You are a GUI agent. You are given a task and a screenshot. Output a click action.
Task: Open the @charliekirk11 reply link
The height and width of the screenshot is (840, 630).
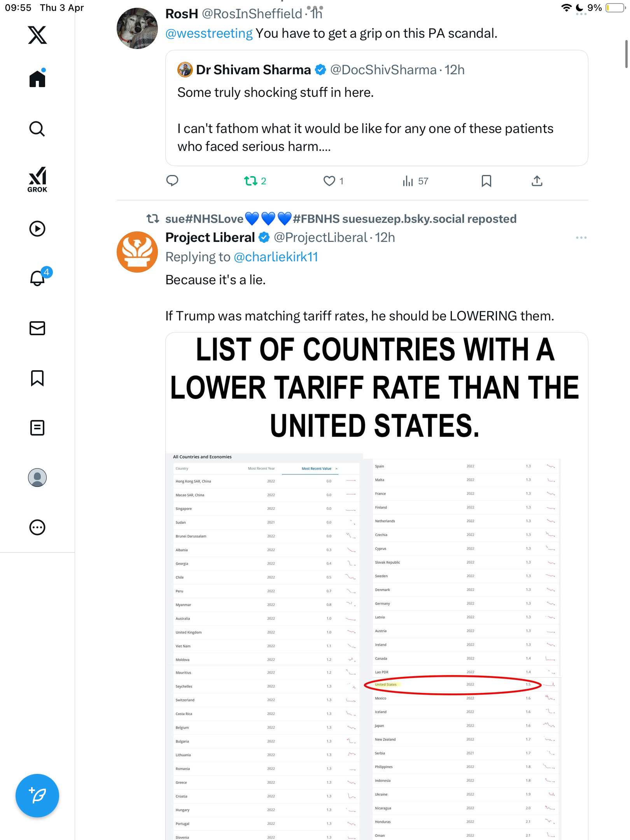click(276, 257)
